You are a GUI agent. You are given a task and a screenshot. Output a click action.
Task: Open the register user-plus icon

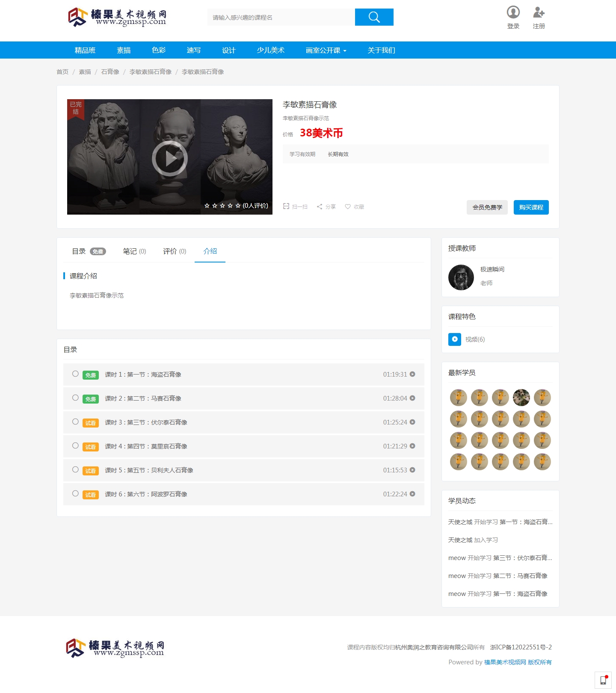[539, 12]
